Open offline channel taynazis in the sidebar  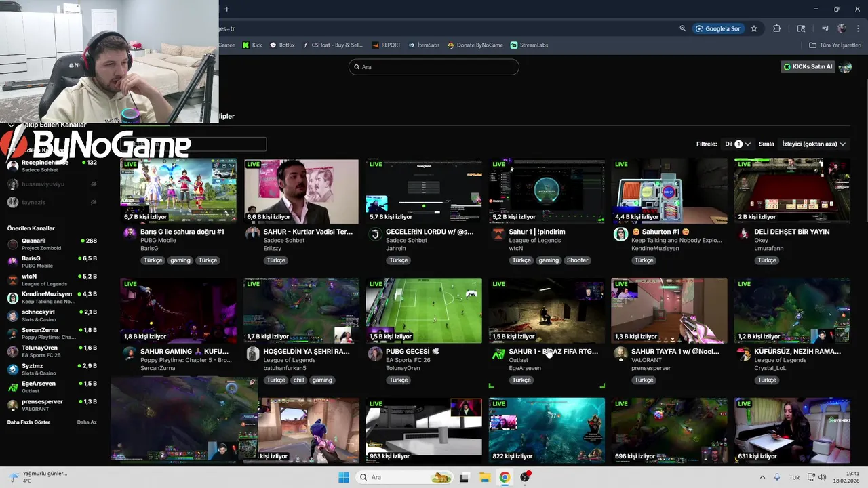point(52,202)
